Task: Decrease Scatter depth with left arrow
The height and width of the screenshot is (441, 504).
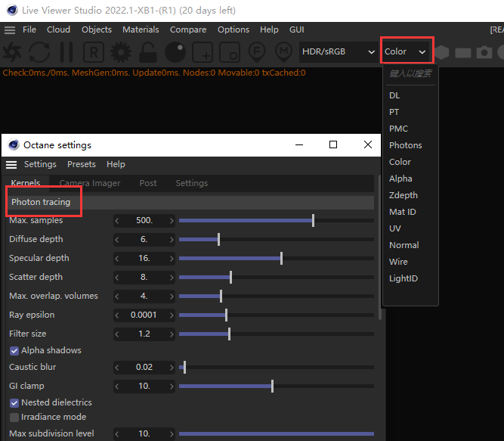Action: pyautogui.click(x=117, y=278)
